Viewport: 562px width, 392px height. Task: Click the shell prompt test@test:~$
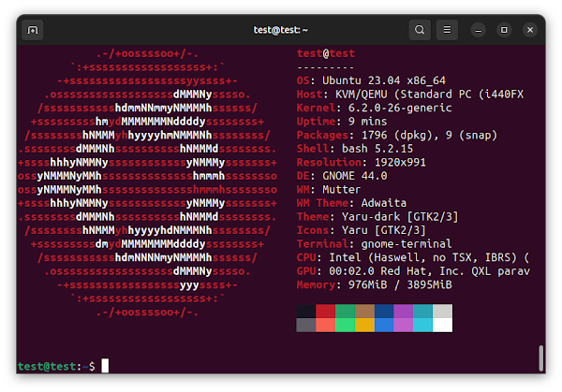[56, 366]
